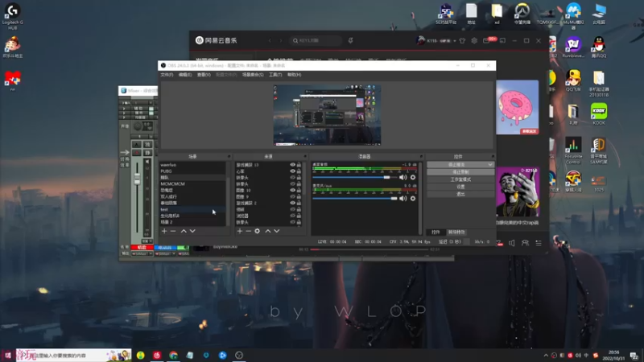Move selected scene down in Scenes panel
The width and height of the screenshot is (644, 362).
192,232
